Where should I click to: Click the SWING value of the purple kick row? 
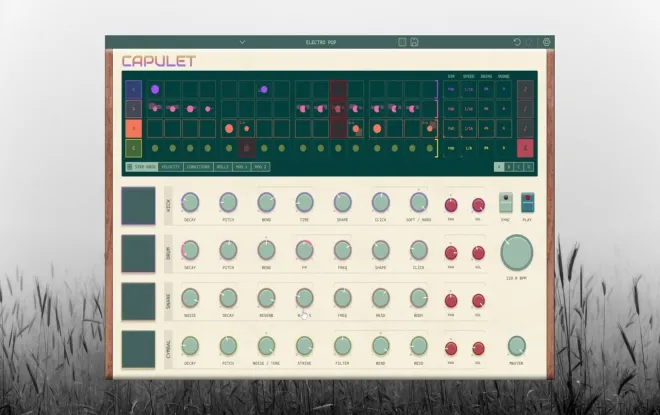(x=486, y=89)
